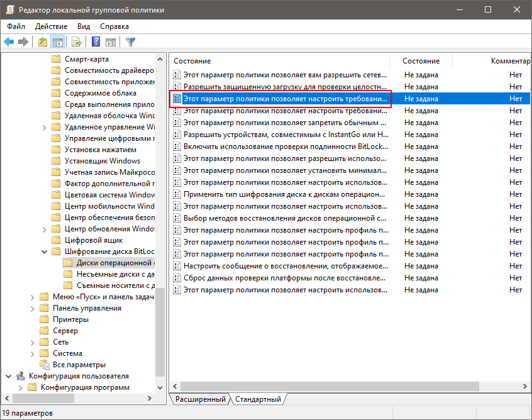Go up one level with the folder-arrow icon

(x=43, y=42)
